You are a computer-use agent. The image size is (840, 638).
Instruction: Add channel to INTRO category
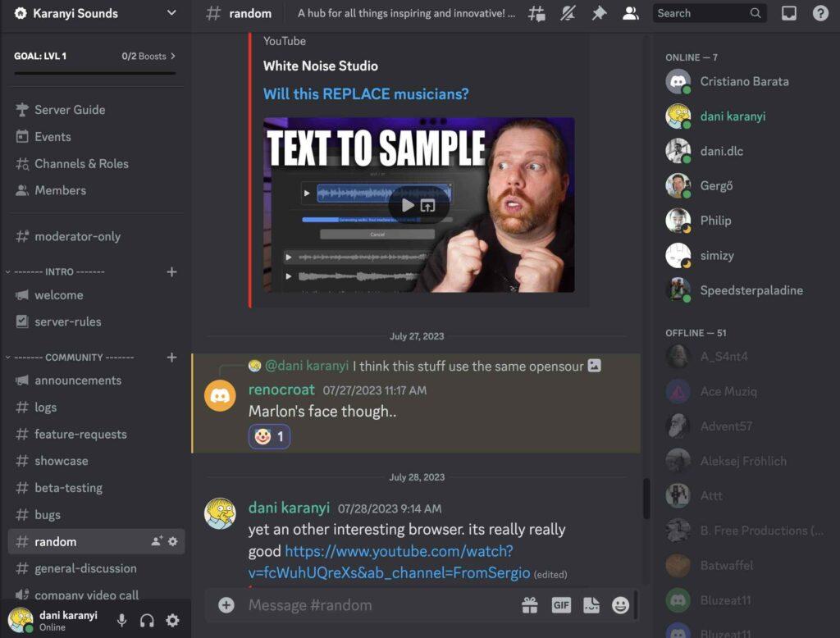point(171,271)
